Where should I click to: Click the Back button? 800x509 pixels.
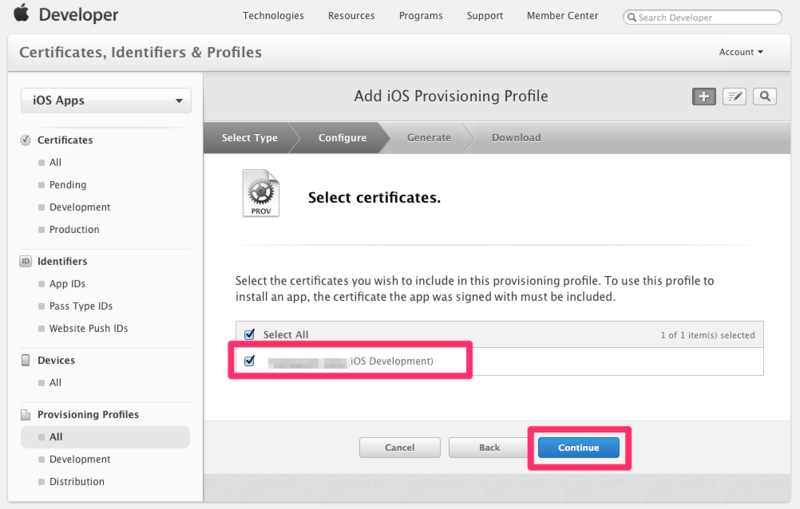coord(489,448)
